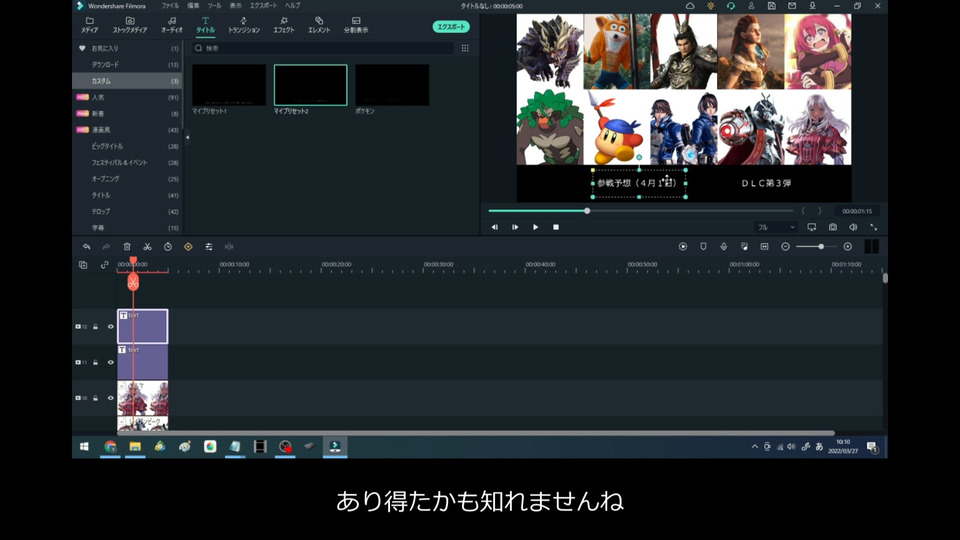960x540 pixels.
Task: Toggle visibility eye on track 12
Action: [x=111, y=327]
